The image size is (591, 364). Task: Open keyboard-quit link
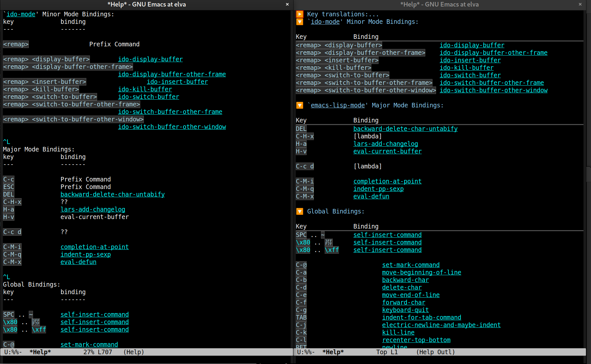(405, 310)
